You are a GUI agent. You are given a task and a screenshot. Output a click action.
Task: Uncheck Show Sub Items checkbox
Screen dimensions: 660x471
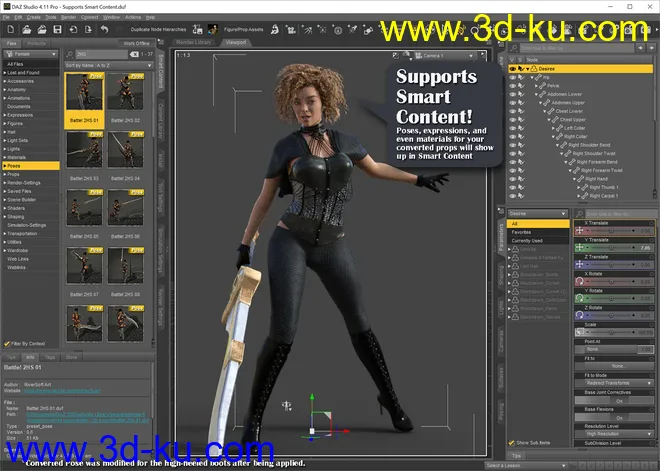(513, 441)
